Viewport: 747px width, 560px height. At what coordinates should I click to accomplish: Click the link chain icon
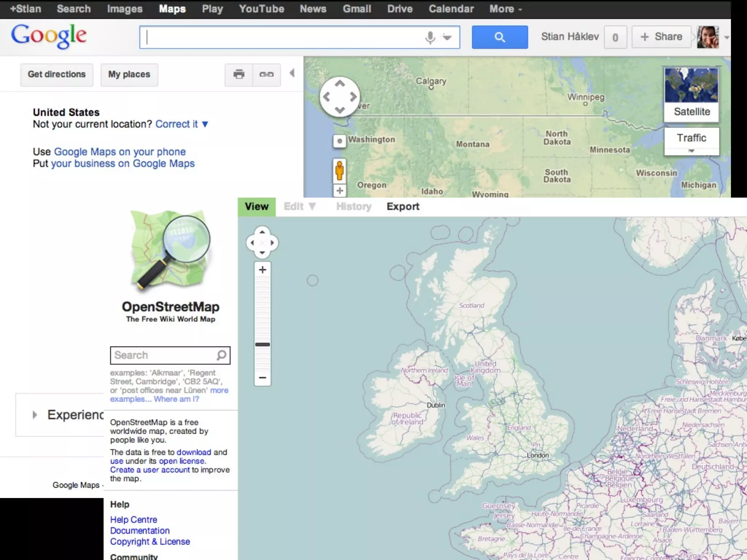click(x=266, y=74)
